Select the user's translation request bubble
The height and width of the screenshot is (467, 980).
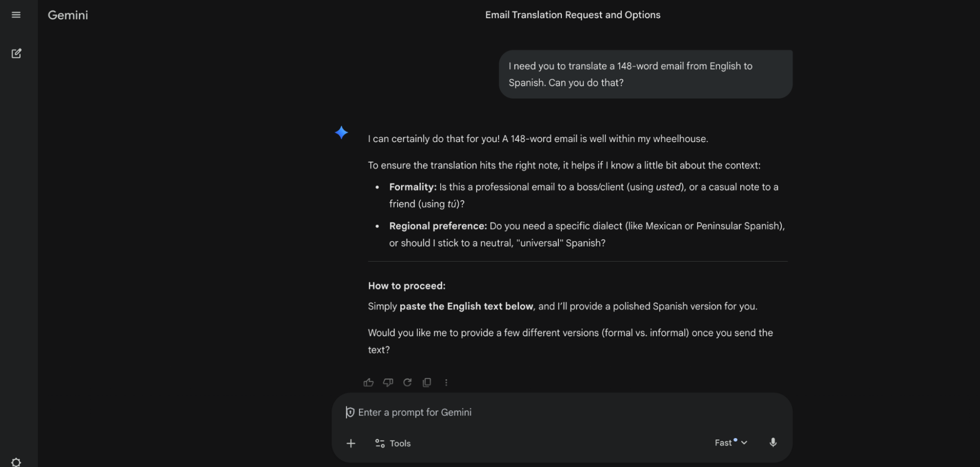[645, 74]
